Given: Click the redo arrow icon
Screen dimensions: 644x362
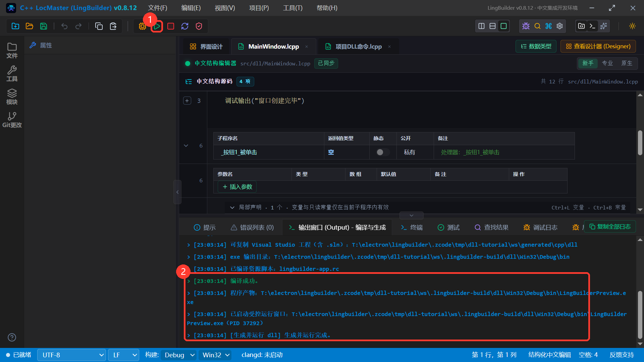Looking at the screenshot, I should click(78, 26).
